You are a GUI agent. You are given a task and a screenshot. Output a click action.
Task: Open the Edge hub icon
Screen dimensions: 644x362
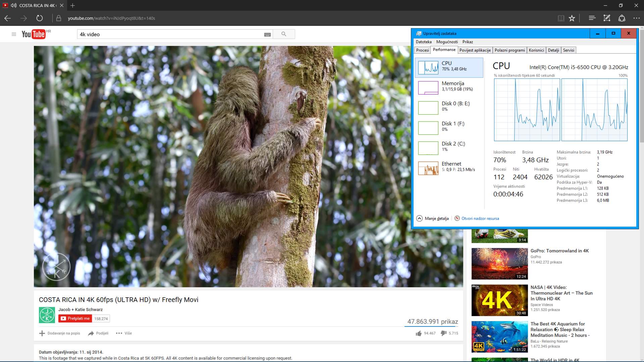point(592,18)
